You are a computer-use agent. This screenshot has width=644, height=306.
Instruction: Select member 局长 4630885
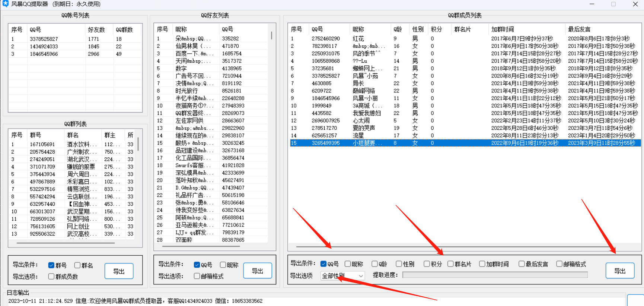465,83
